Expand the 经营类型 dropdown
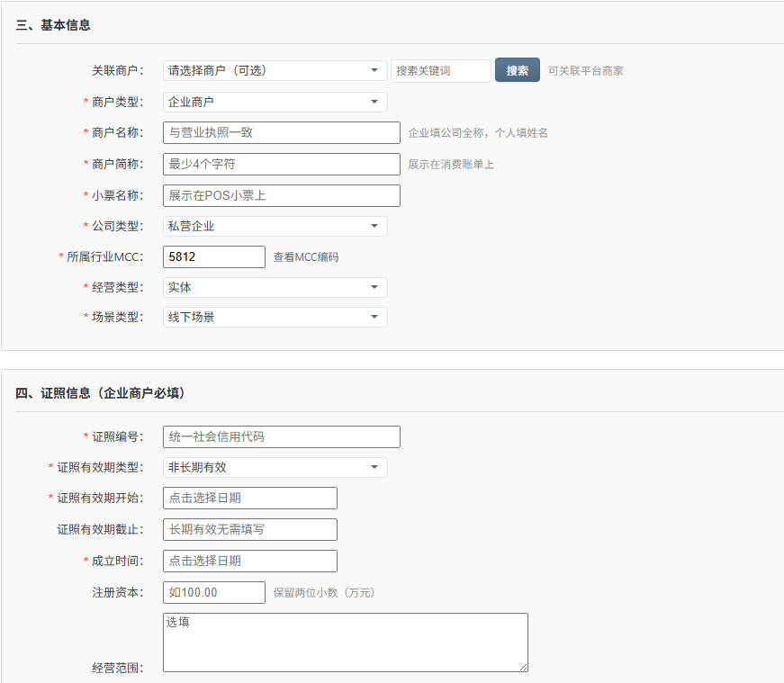Screen dimensions: 784x683 tap(275, 287)
